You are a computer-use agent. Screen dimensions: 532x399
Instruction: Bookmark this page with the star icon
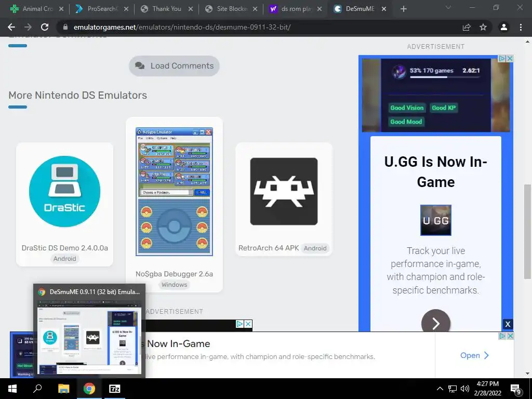(483, 27)
